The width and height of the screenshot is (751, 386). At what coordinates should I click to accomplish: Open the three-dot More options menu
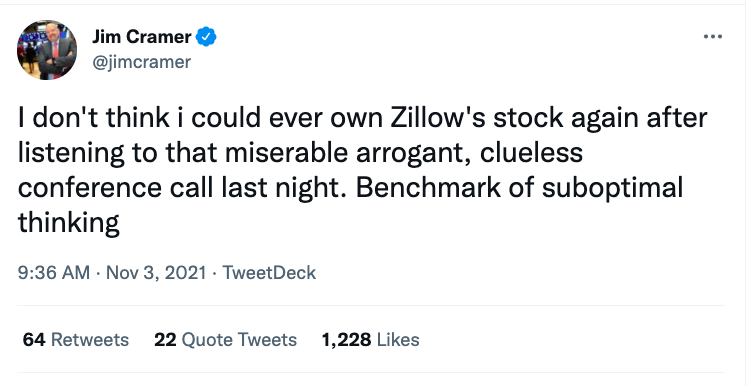[x=713, y=37]
